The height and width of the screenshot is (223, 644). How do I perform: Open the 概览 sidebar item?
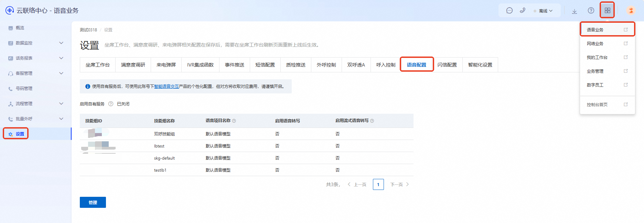pos(36,28)
